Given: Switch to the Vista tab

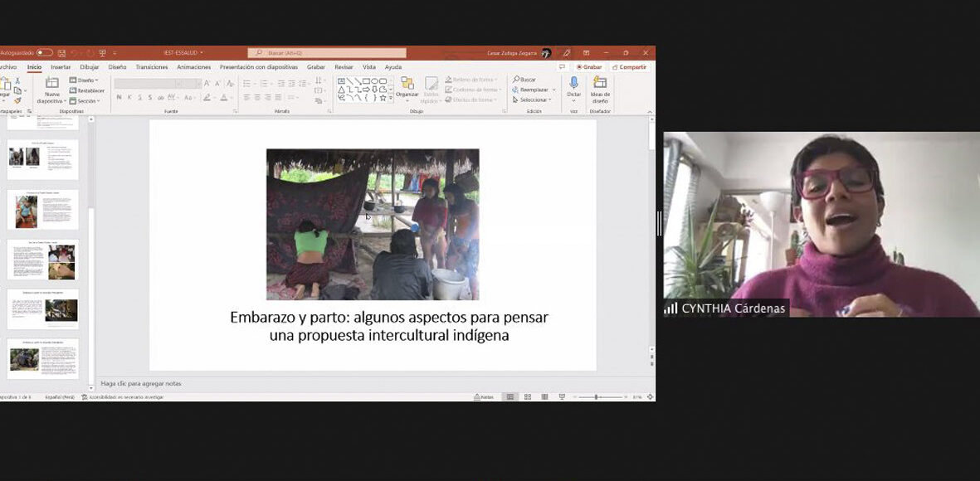Looking at the screenshot, I should pyautogui.click(x=369, y=67).
